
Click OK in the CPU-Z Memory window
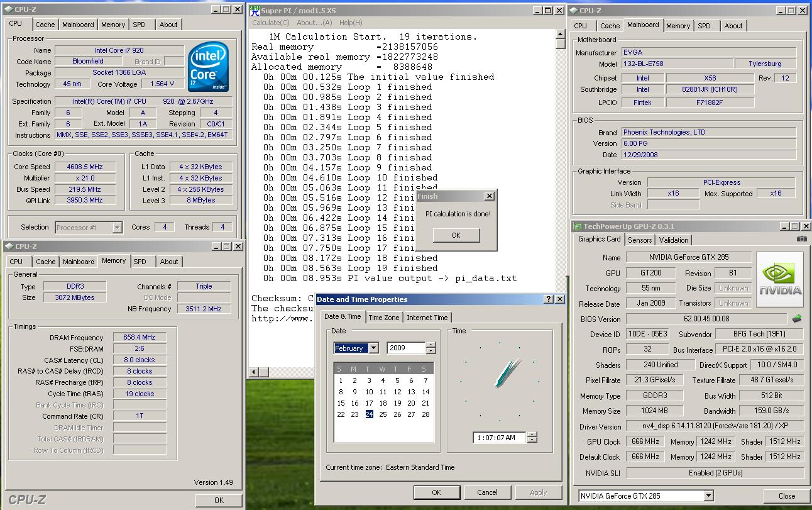point(218,501)
